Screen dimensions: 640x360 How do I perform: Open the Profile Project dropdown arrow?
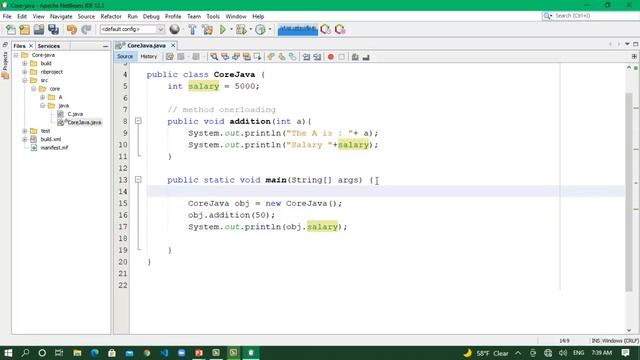(270, 29)
